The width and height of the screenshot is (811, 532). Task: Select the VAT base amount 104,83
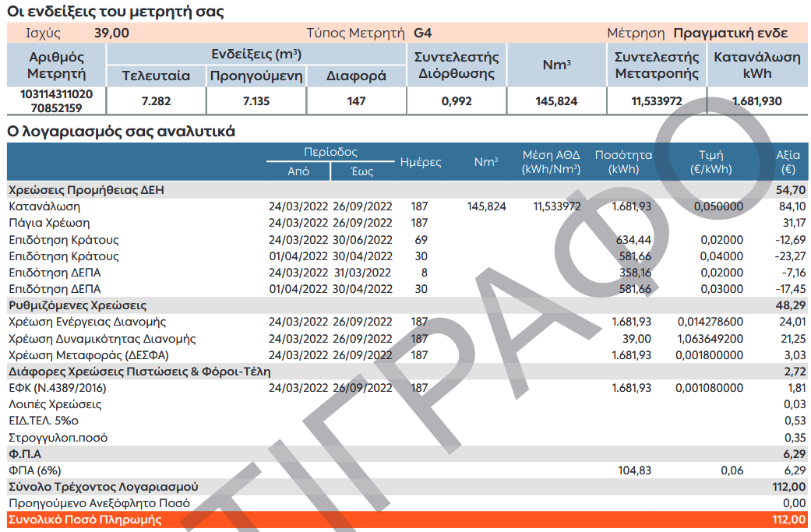tap(635, 470)
